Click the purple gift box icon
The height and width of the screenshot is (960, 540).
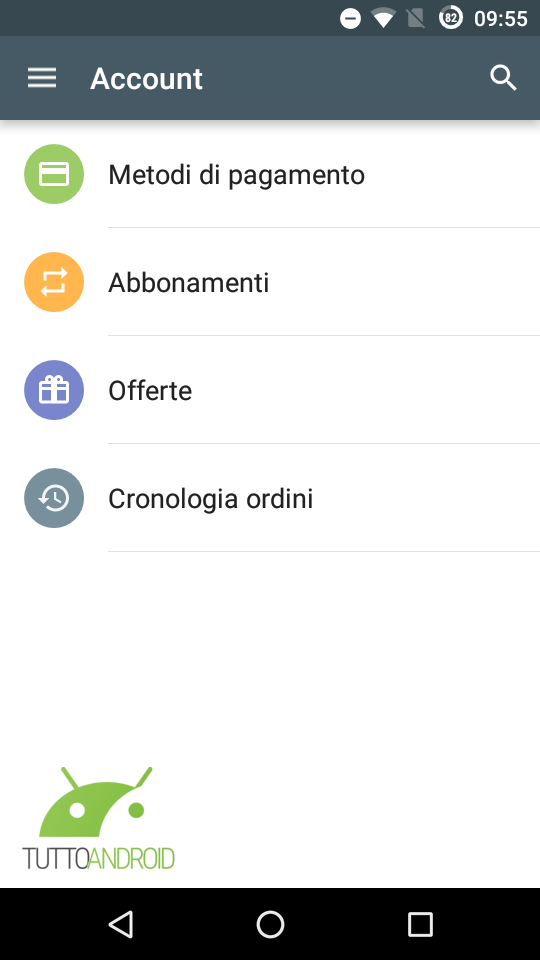tap(54, 390)
